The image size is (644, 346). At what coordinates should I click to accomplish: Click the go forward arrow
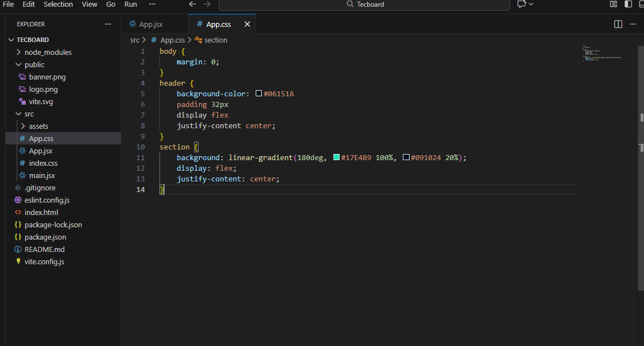point(207,4)
